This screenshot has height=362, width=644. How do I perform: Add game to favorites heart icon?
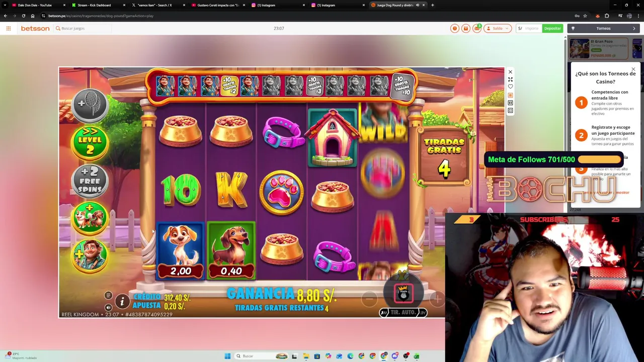510,87
